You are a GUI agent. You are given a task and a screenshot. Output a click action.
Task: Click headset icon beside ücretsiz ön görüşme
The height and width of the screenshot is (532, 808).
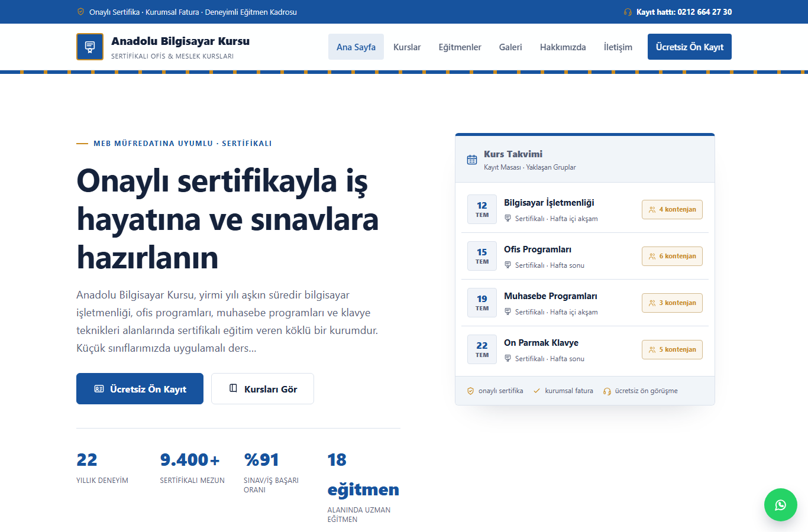click(607, 391)
